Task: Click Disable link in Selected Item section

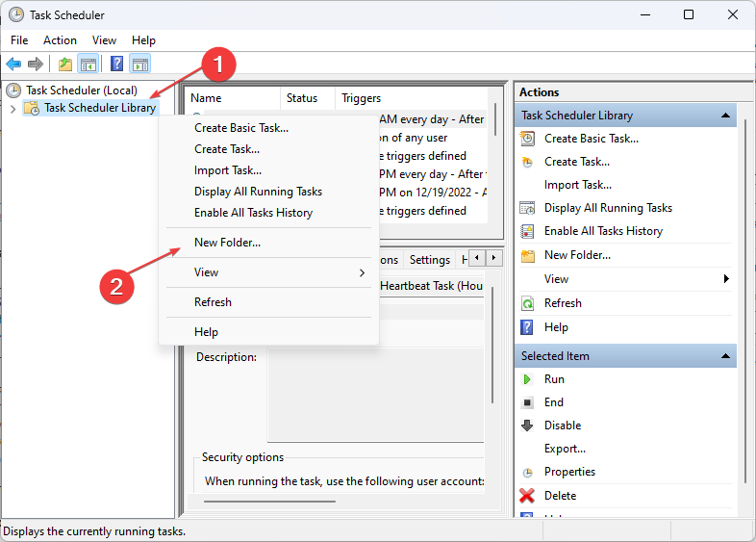Action: (563, 426)
